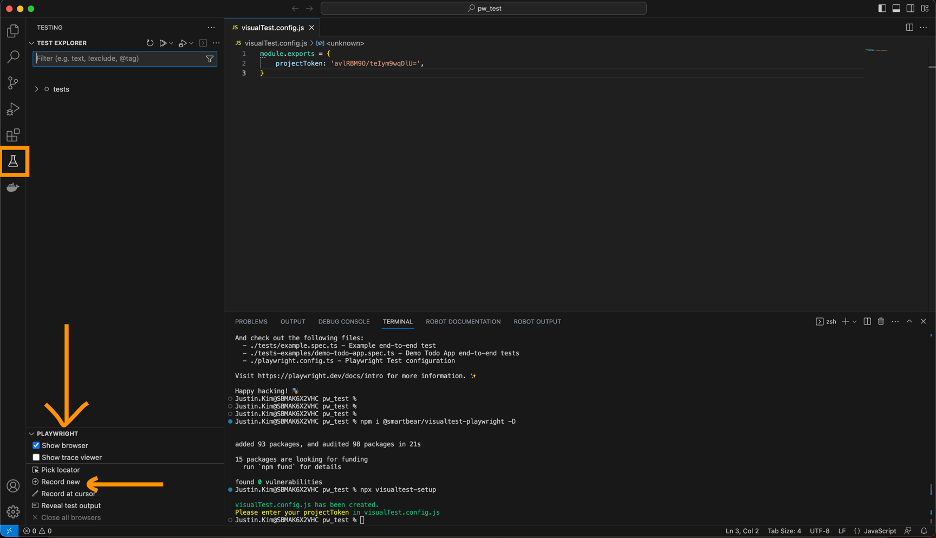Open remote window indicator in status bar

[9, 531]
